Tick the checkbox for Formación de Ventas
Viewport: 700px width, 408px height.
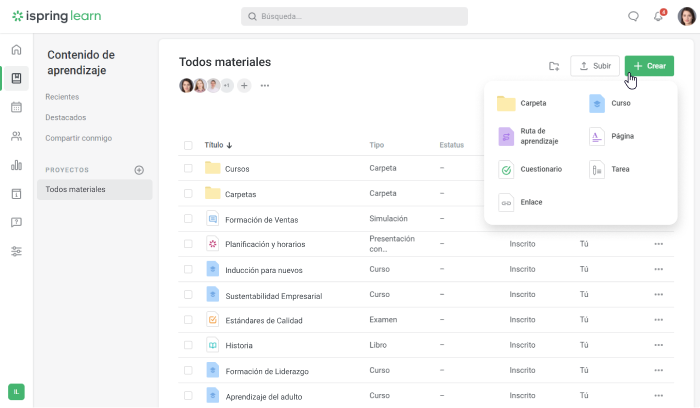(x=188, y=219)
